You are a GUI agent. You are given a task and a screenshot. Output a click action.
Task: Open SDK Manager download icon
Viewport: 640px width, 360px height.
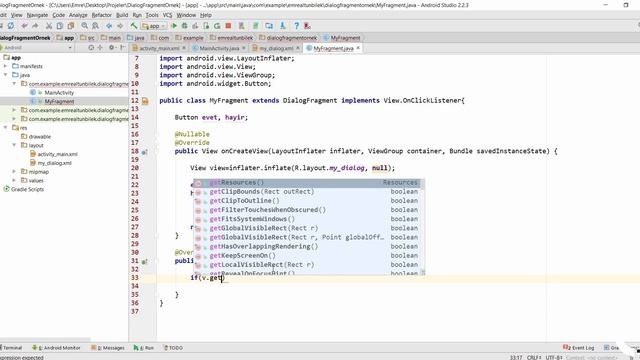(282, 26)
